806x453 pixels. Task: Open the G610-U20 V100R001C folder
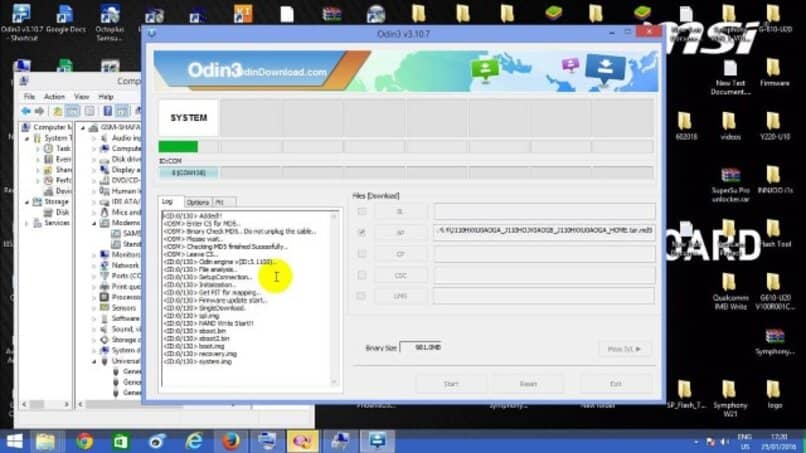coord(774,291)
